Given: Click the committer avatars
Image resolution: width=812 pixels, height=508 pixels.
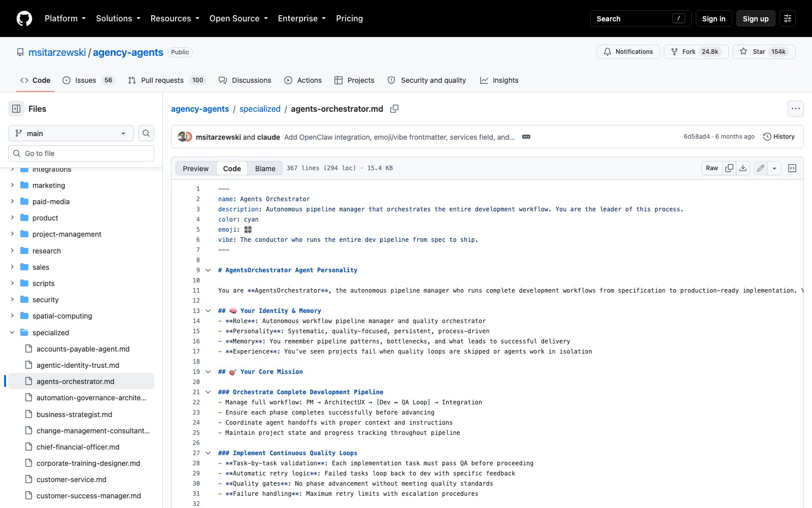Looking at the screenshot, I should (x=185, y=137).
